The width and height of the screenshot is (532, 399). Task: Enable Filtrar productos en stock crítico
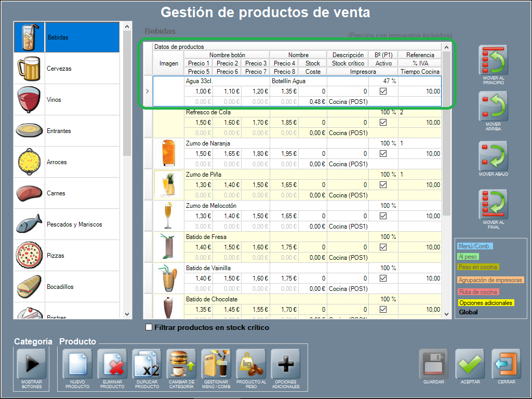149,327
